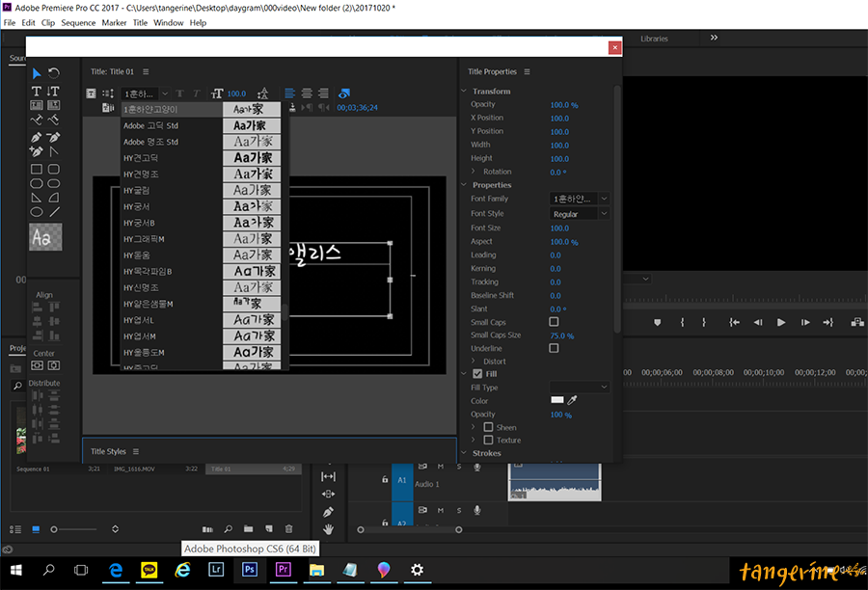Screen dimensions: 868x590
Task: Expand the Distort property
Action: [474, 362]
